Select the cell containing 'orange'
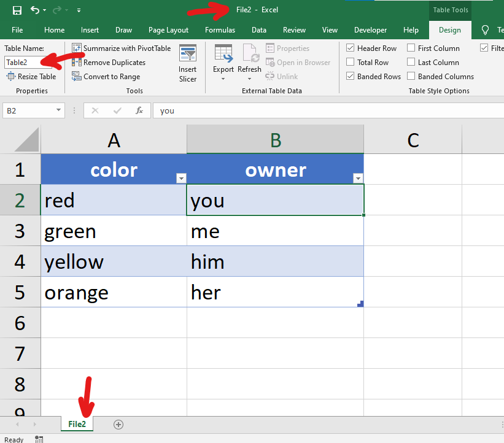Viewport: 504px width, 443px height. 114,292
